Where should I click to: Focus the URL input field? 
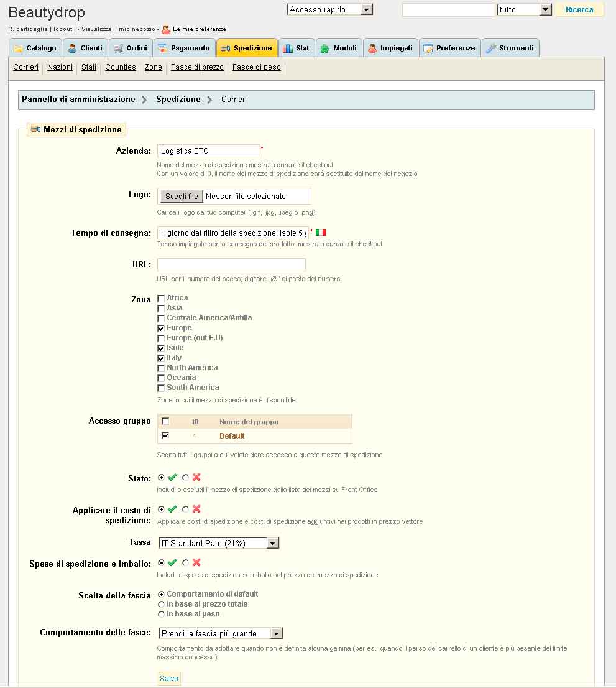click(231, 264)
